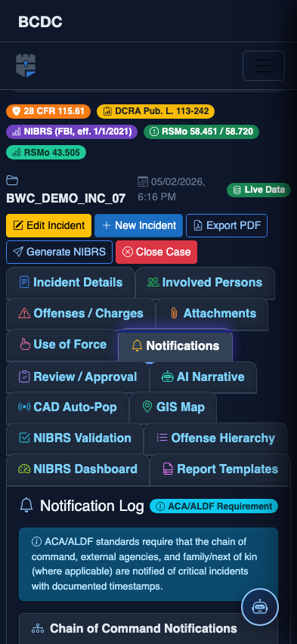
Task: Go to the Attachments tab
Action: tap(212, 314)
